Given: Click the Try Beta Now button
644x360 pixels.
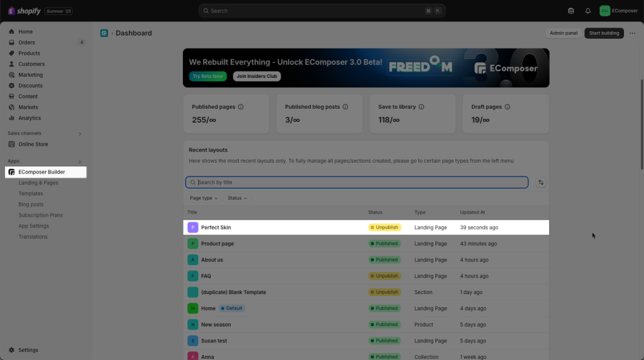Looking at the screenshot, I should click(x=208, y=77).
